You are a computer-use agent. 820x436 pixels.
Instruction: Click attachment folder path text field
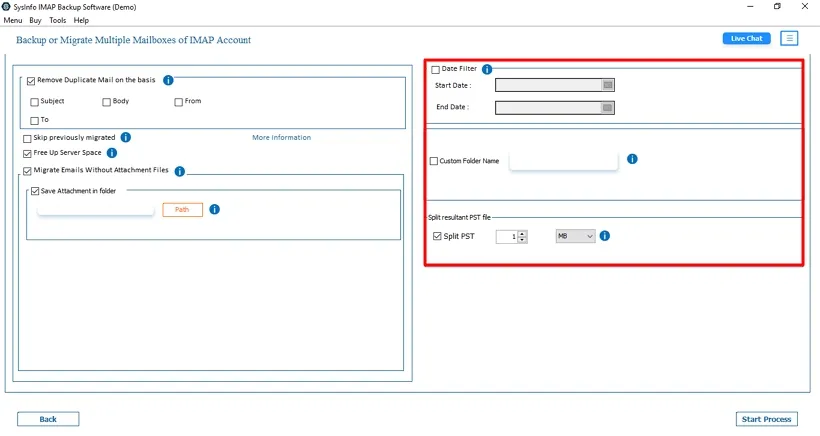pyautogui.click(x=96, y=210)
